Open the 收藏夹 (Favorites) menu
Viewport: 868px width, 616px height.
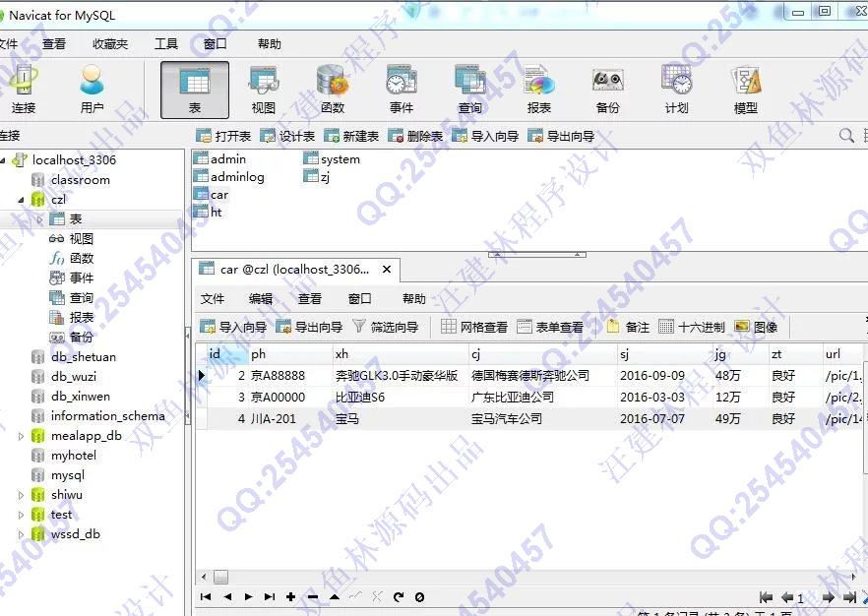110,43
